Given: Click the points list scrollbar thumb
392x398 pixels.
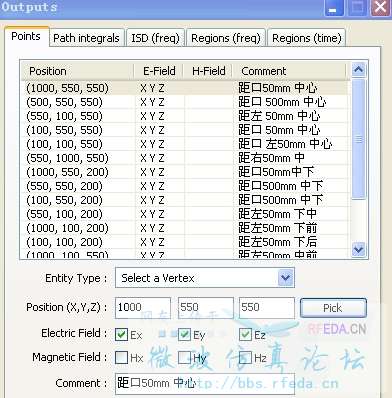Looking at the screenshot, I should tap(358, 139).
